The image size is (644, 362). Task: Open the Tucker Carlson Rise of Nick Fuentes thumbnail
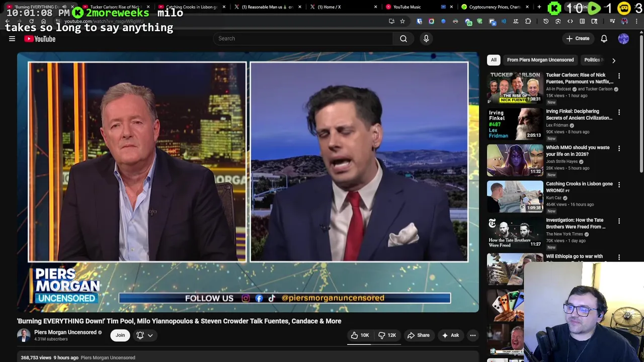(515, 87)
